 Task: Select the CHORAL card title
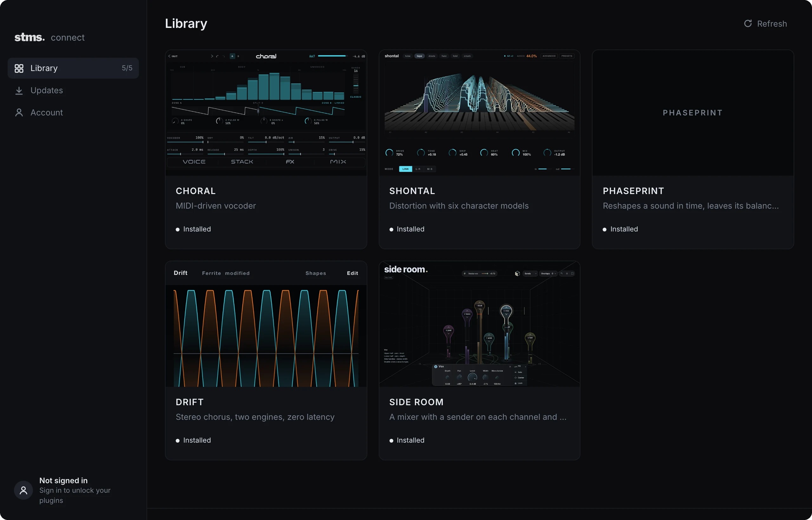tap(196, 191)
